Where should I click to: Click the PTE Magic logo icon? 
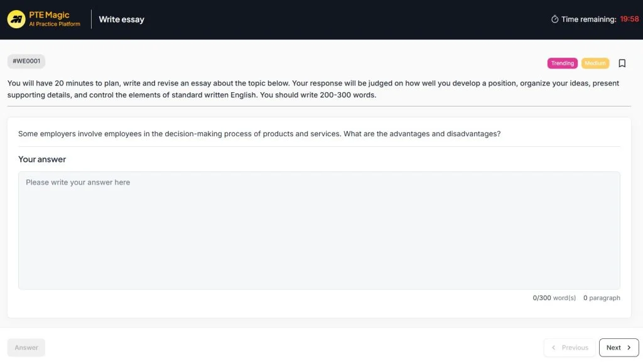click(16, 19)
